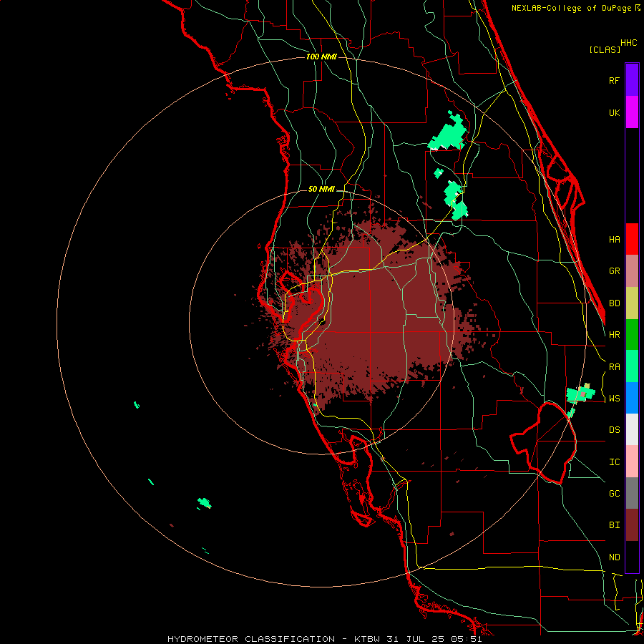The width and height of the screenshot is (644, 644).
Task: Click the blue WS legend swatch
Action: point(632,398)
